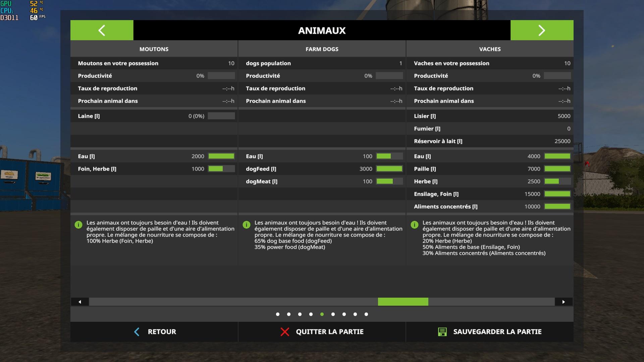Click the info icon in Moutons column
This screenshot has width=644, height=362.
(x=78, y=225)
